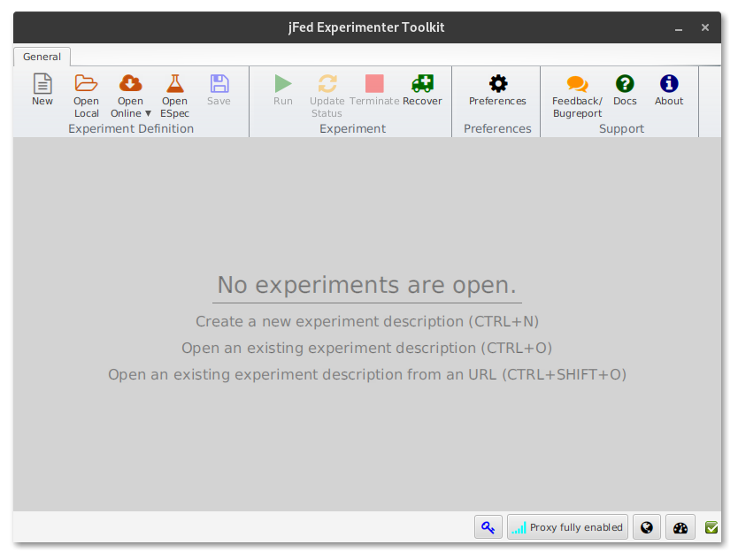The image size is (738, 560).
Task: Minimize the jFed Experimenter Toolkit window
Action: pyautogui.click(x=678, y=28)
